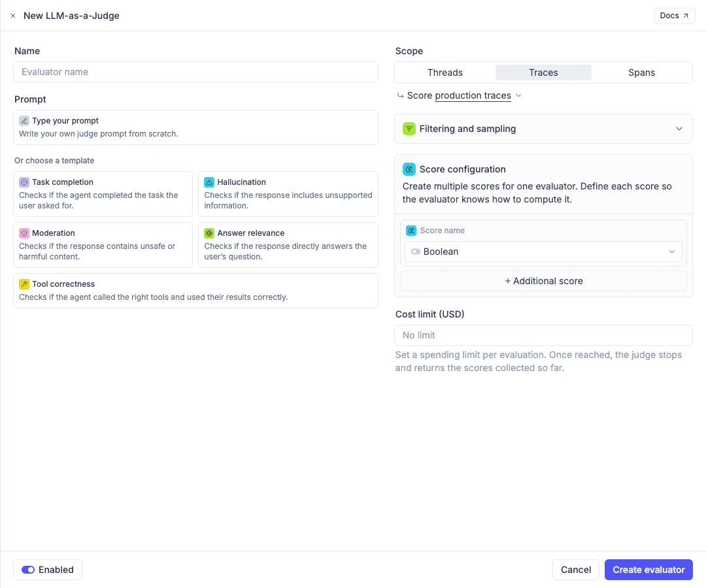Click the 'Or choose a template' label
The width and height of the screenshot is (706, 588).
[54, 161]
